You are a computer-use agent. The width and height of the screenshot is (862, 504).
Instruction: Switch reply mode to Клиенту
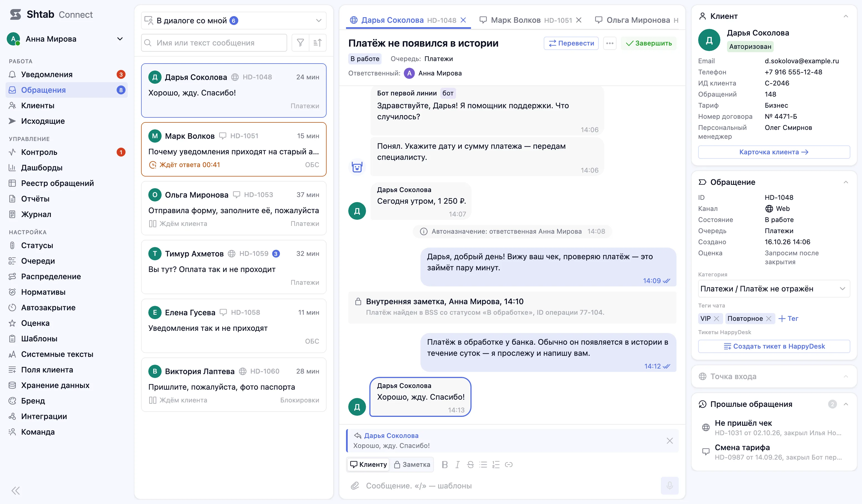coord(369,464)
